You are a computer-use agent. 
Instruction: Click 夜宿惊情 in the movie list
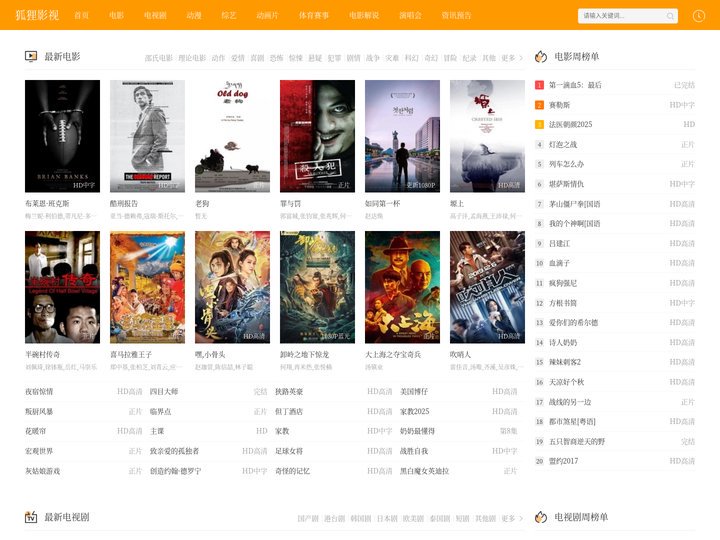tap(39, 392)
